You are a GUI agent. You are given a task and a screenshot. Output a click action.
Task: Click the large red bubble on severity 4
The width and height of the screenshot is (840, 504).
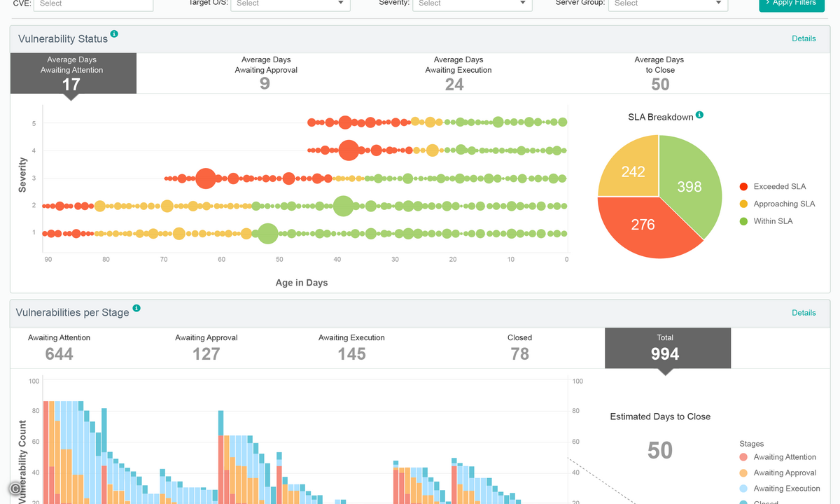click(x=348, y=150)
